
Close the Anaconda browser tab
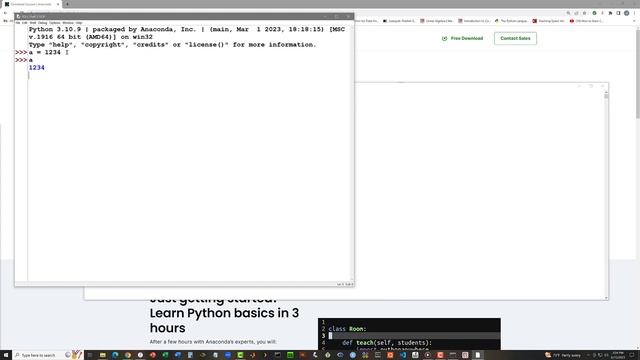pos(58,4)
